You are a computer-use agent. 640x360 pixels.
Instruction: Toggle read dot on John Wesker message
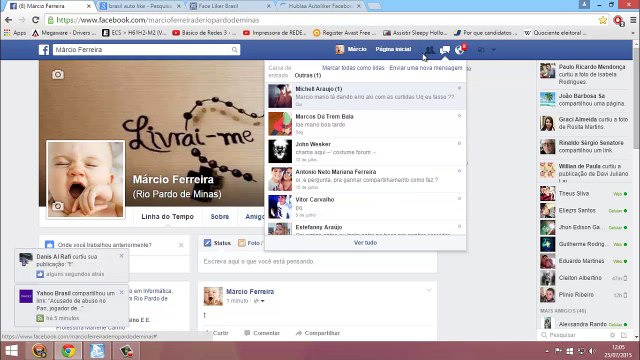tap(459, 144)
